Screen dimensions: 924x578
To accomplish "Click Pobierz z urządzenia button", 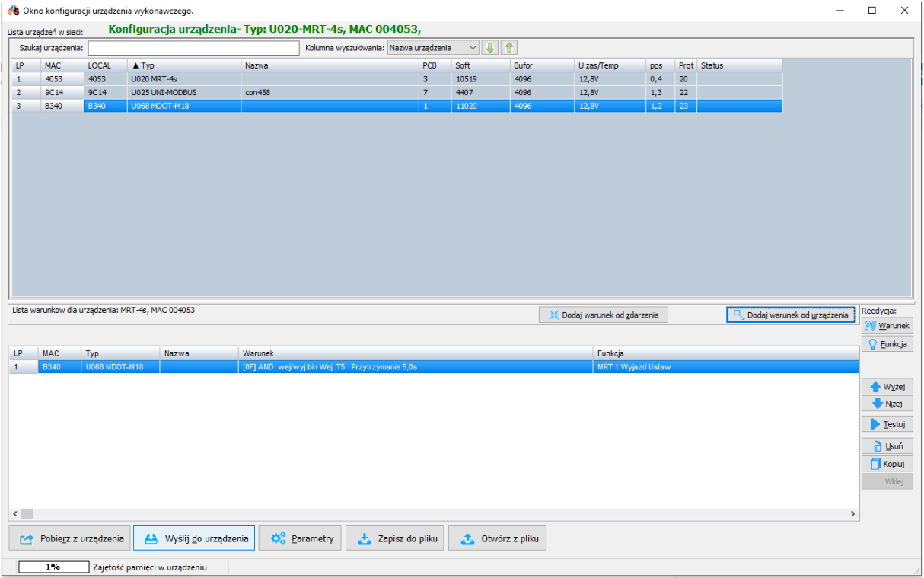I will pyautogui.click(x=70, y=538).
